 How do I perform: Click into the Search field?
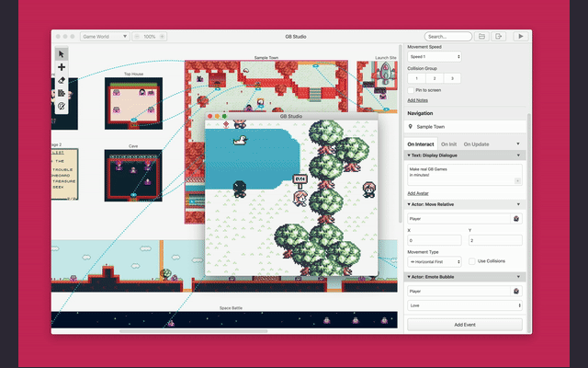coord(448,37)
